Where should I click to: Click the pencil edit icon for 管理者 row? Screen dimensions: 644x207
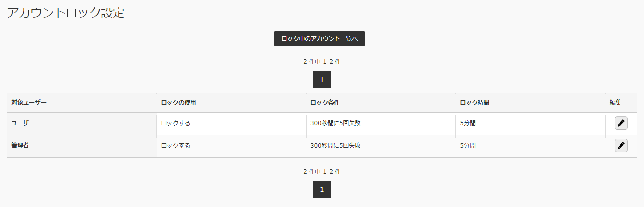621,146
